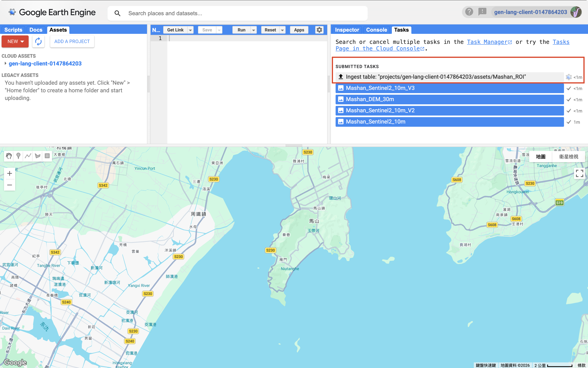Screen dimensions: 588x368
Task: Pick the draw polygon shape tool
Action: [x=38, y=156]
